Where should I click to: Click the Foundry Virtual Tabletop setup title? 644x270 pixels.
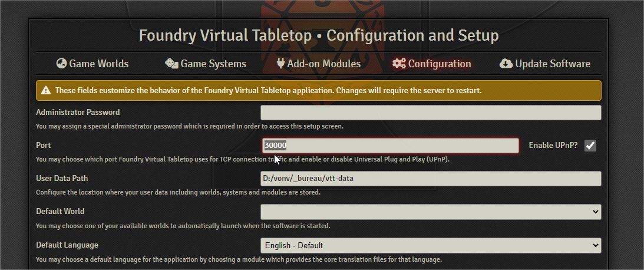[x=319, y=35]
